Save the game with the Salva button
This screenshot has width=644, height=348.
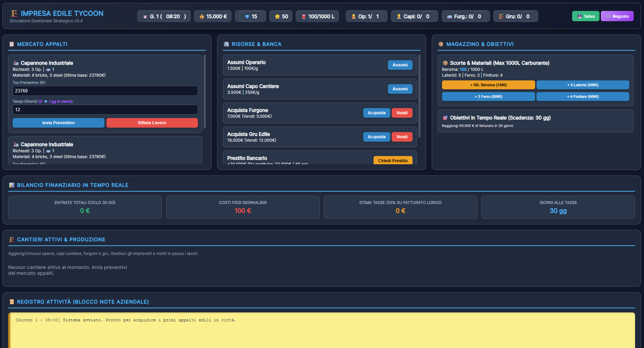[585, 16]
